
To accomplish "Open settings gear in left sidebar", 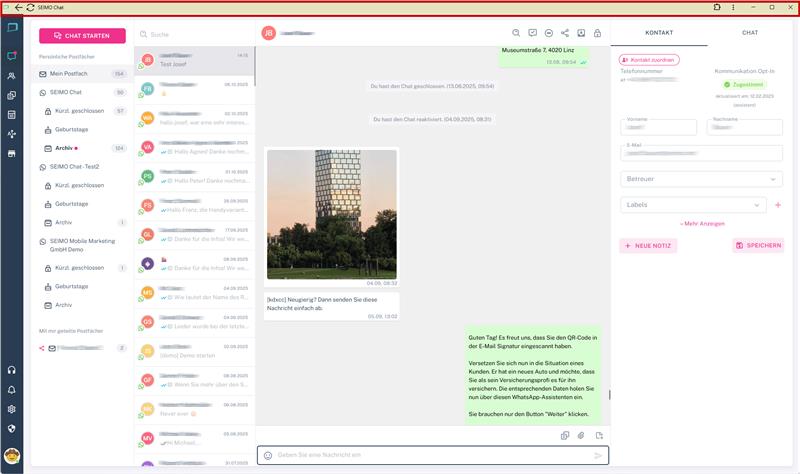I will point(12,409).
